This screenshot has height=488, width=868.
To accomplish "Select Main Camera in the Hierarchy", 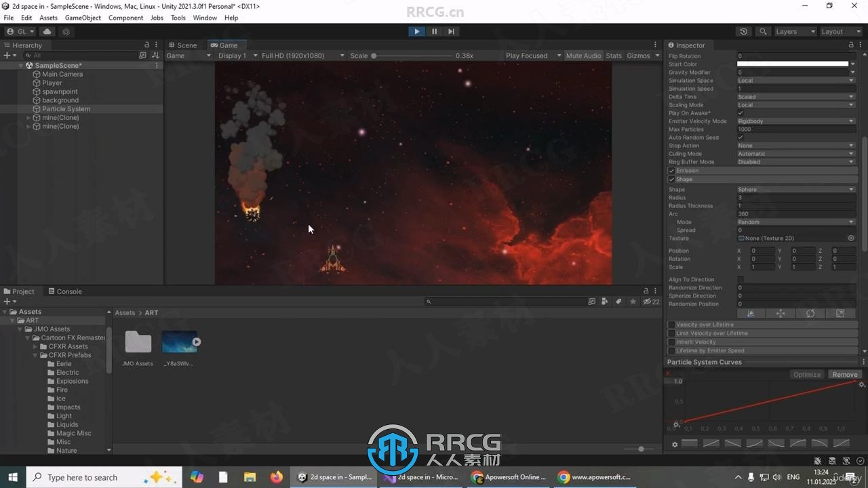I will pyautogui.click(x=62, y=74).
